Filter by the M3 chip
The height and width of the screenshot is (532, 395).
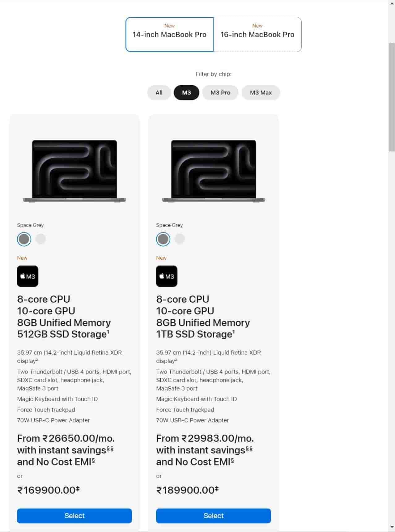(186, 92)
